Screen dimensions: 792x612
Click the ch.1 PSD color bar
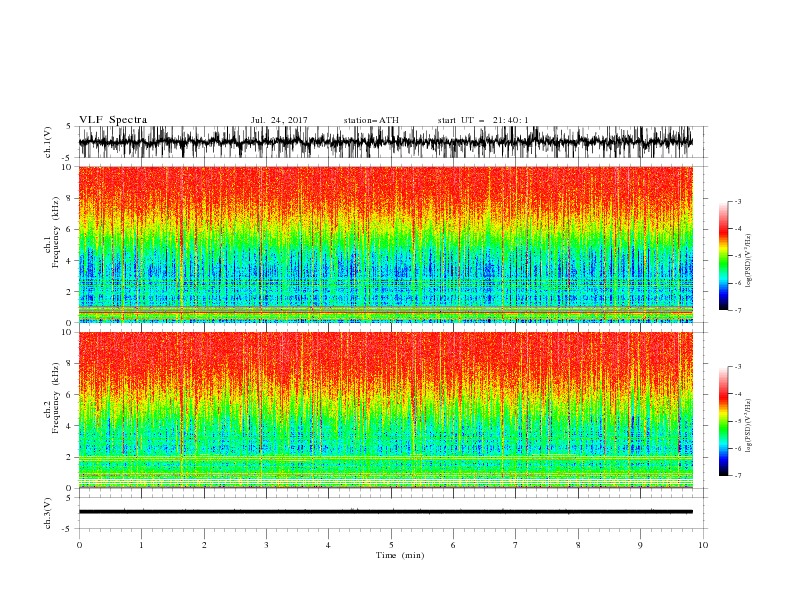[x=723, y=256]
